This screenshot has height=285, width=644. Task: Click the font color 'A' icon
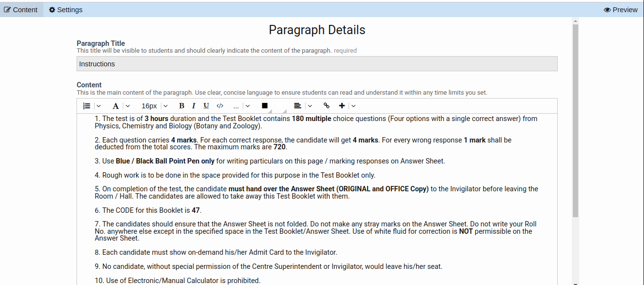tap(116, 105)
